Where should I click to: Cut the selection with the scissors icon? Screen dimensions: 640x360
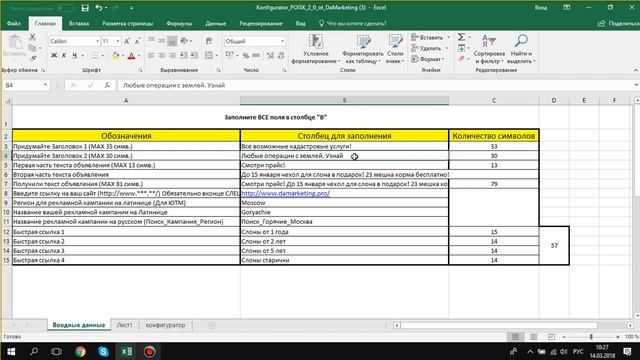(x=32, y=37)
